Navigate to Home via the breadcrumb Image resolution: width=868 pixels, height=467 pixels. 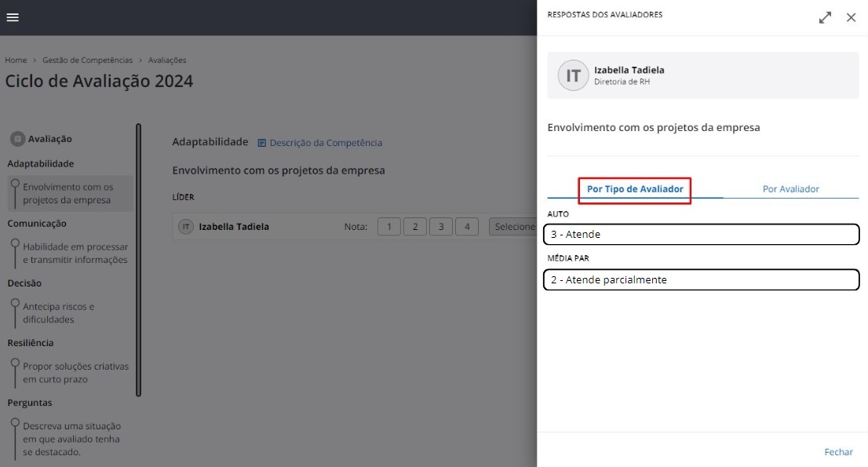[x=15, y=60]
